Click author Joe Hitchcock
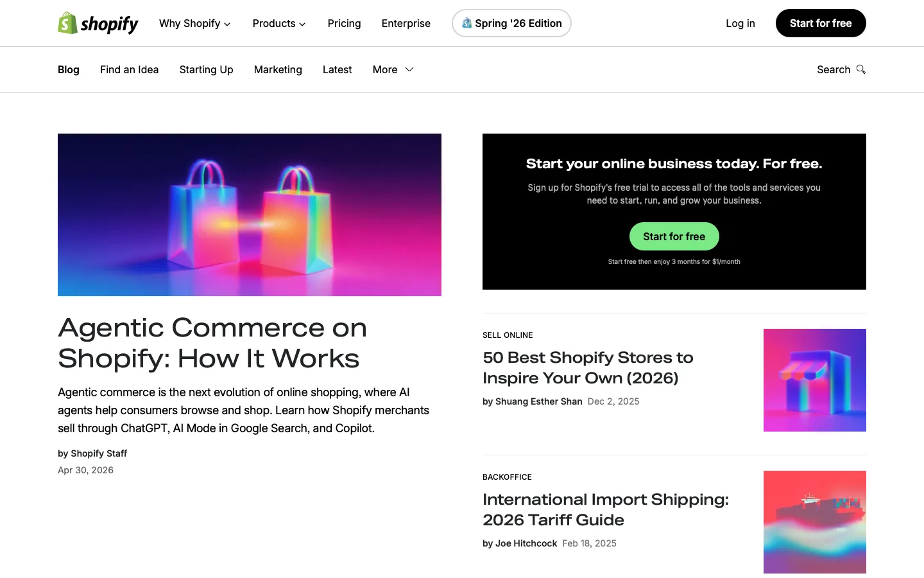 pos(526,543)
